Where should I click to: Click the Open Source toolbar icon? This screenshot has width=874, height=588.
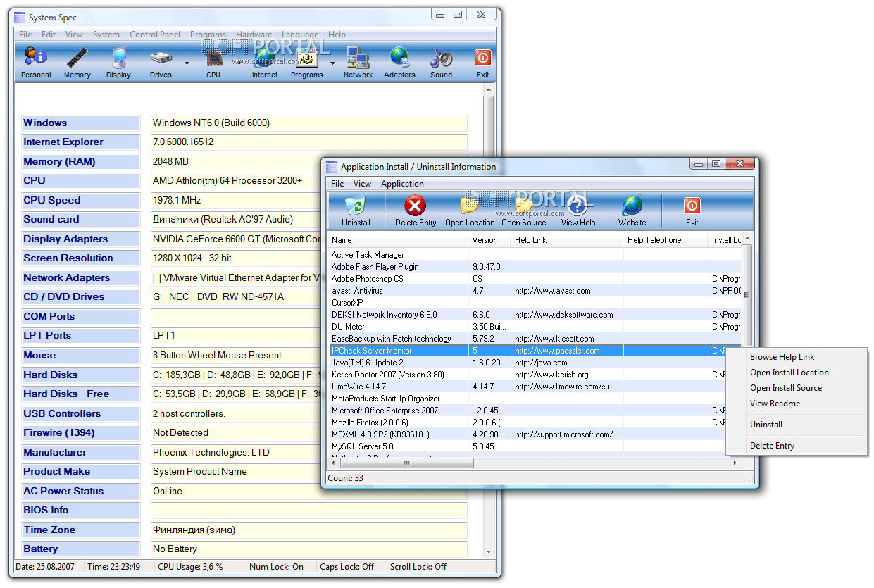523,211
